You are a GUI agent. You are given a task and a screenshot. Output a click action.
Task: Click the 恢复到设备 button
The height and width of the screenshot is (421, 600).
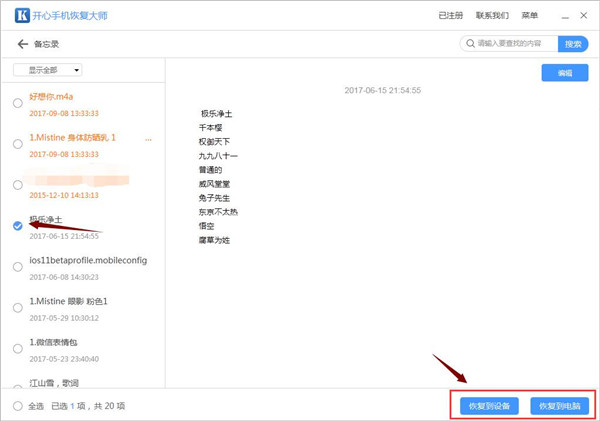click(489, 406)
